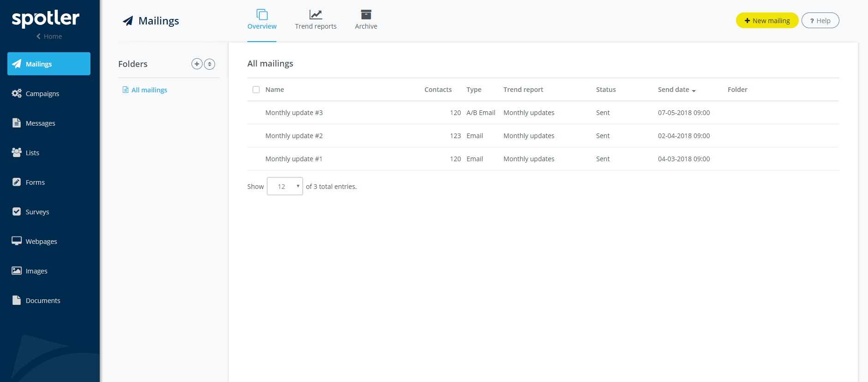
Task: Click the add folder plus icon
Action: [x=197, y=64]
